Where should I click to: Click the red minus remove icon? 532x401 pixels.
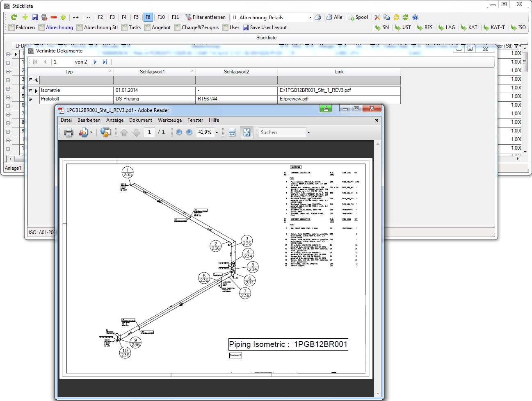[x=54, y=17]
